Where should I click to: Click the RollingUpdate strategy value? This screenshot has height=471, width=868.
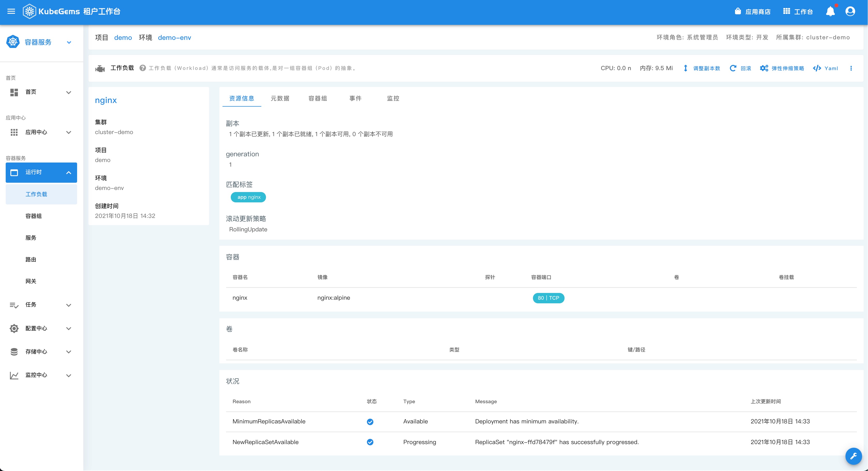pyautogui.click(x=248, y=229)
